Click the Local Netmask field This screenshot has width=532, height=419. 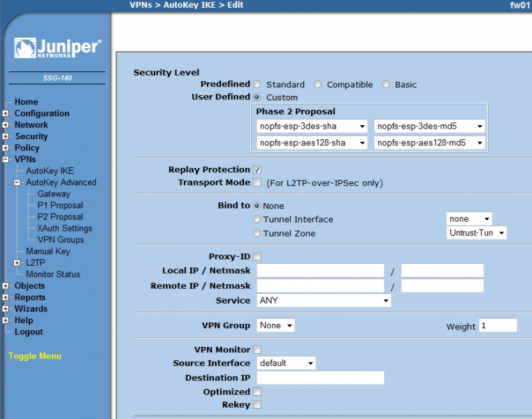coord(443,271)
